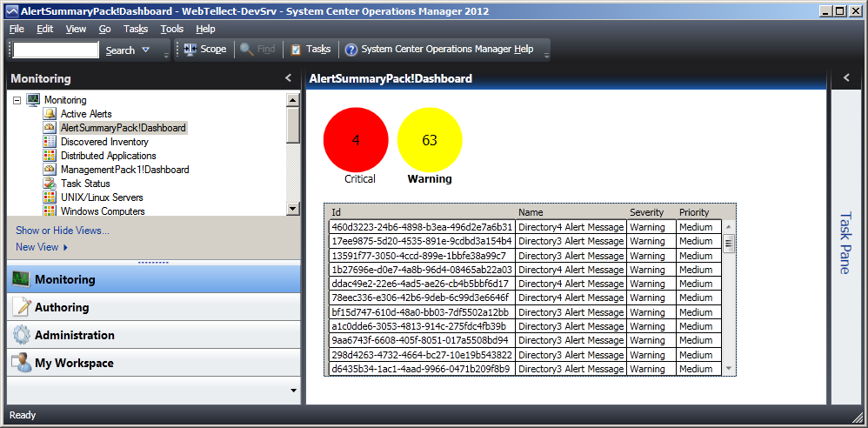Sort by the Priority column header
Screen dimensions: 868x428
[699, 212]
